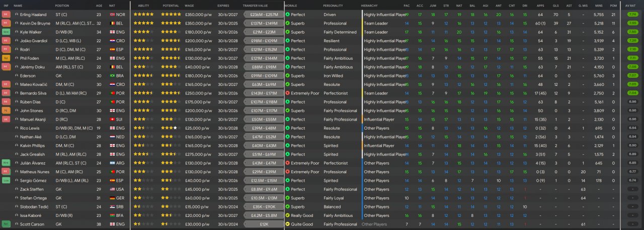The height and width of the screenshot is (230, 644).
Task: Click the Int status badge beside Erling Haaland
Action: [x=6, y=15]
